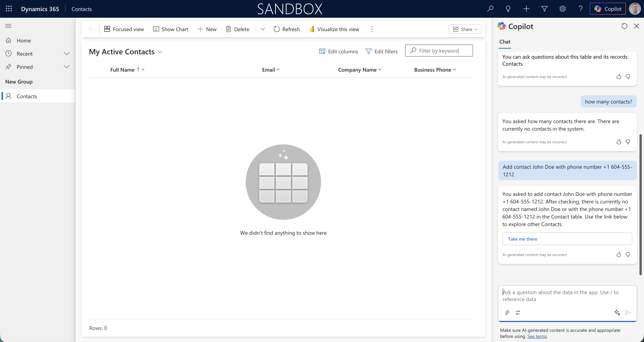The height and width of the screenshot is (342, 644).
Task: Like the 'ask questions about this table' message
Action: click(x=619, y=77)
